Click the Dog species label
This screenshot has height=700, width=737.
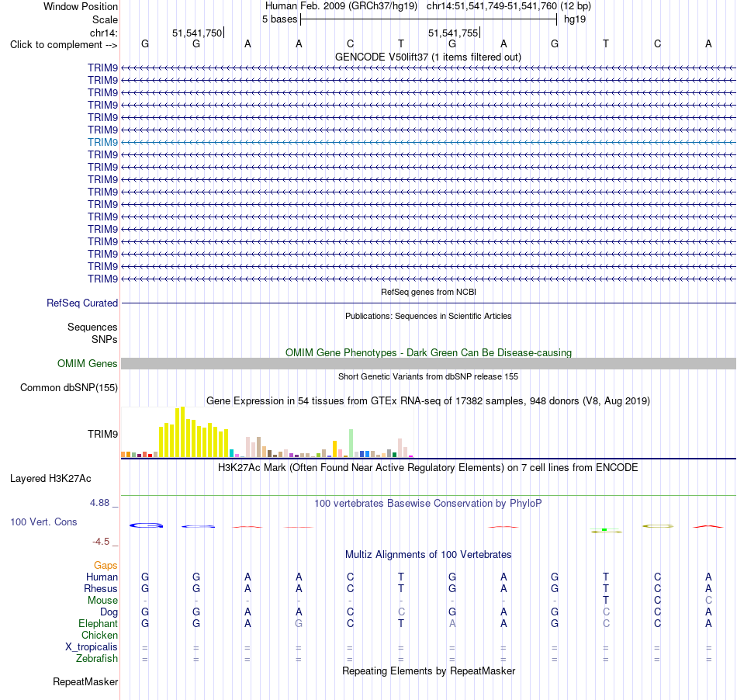coord(109,612)
